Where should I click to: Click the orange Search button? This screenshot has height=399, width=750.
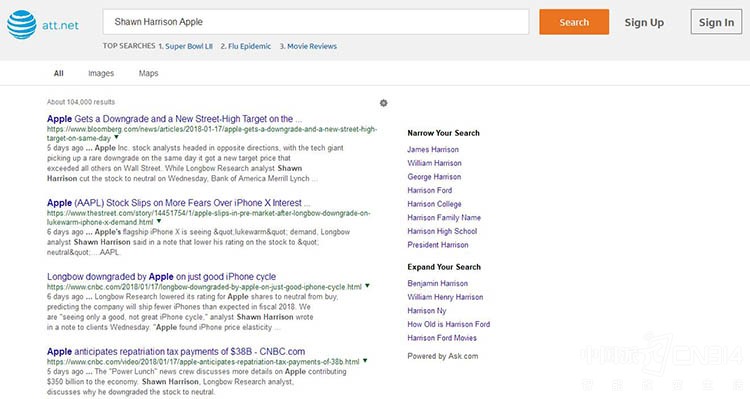574,22
